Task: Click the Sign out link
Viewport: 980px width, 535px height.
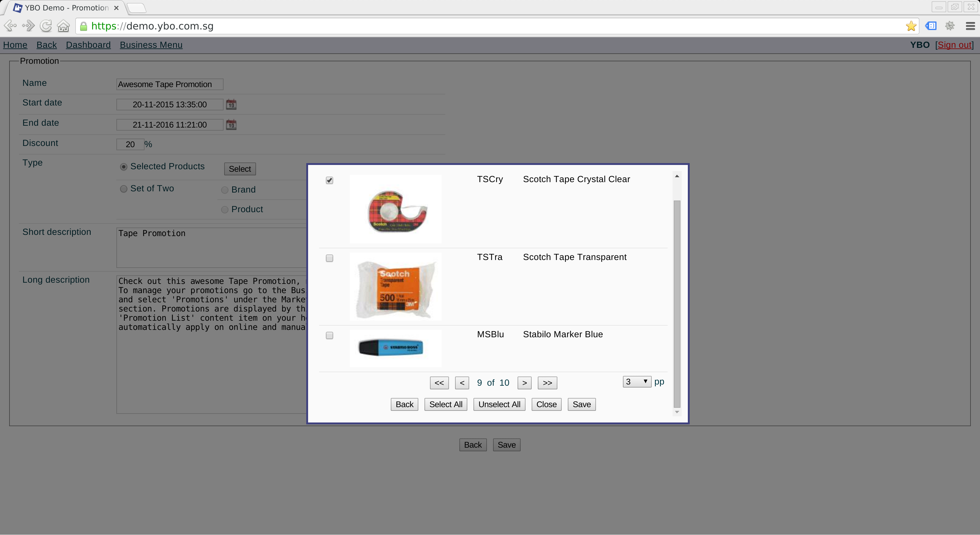Action: pyautogui.click(x=955, y=45)
